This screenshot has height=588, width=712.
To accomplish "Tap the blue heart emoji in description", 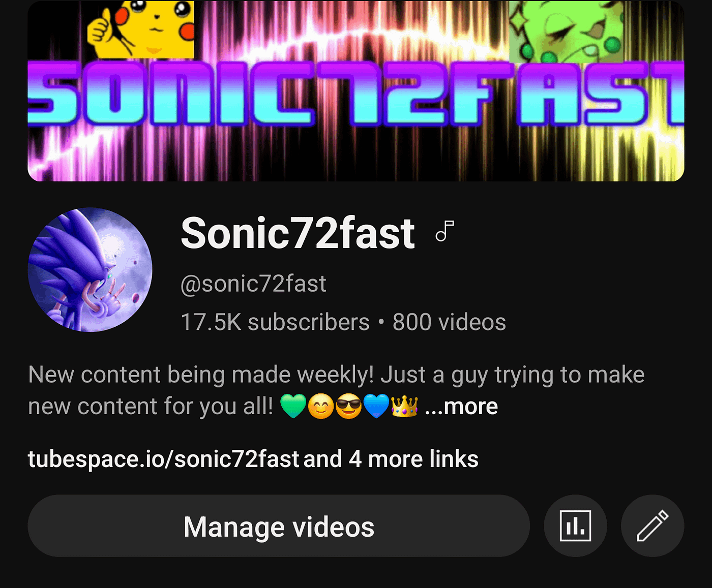I will pos(376,406).
